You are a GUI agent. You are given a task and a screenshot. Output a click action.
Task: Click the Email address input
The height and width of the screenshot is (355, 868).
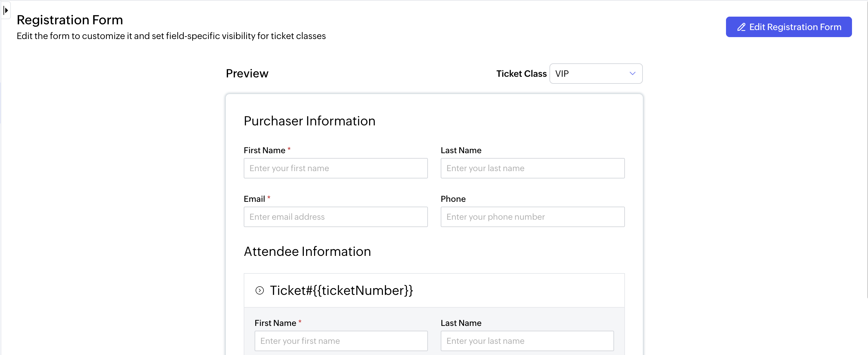click(x=335, y=217)
